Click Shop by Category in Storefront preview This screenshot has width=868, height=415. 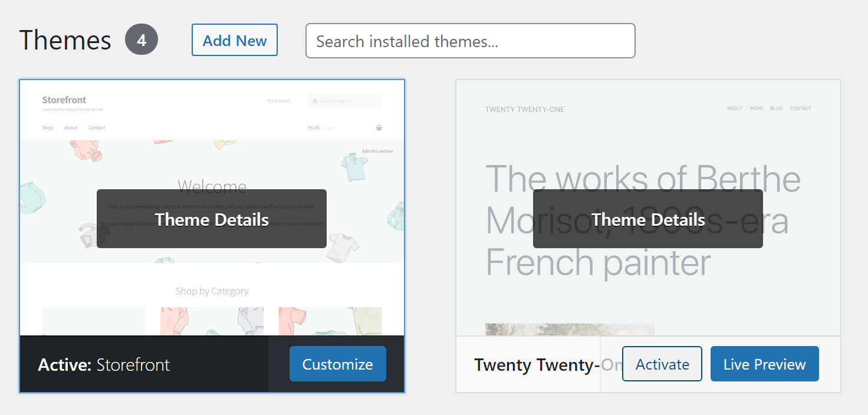pos(212,291)
